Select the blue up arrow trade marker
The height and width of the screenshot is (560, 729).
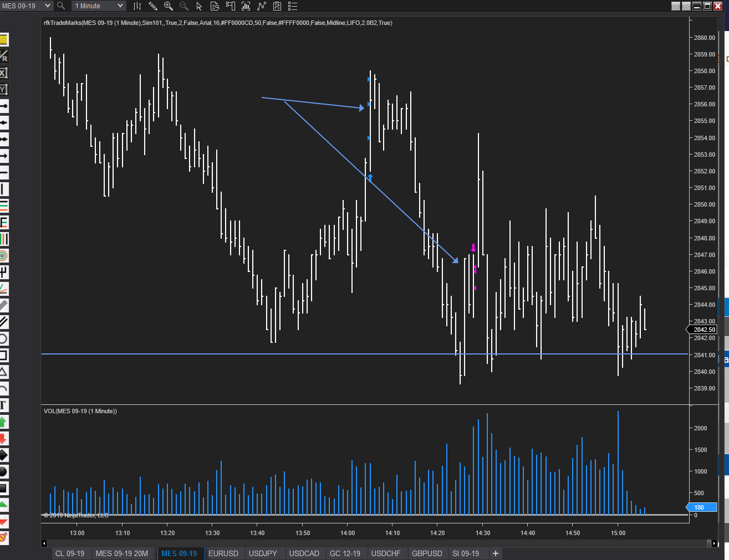pyautogui.click(x=370, y=177)
